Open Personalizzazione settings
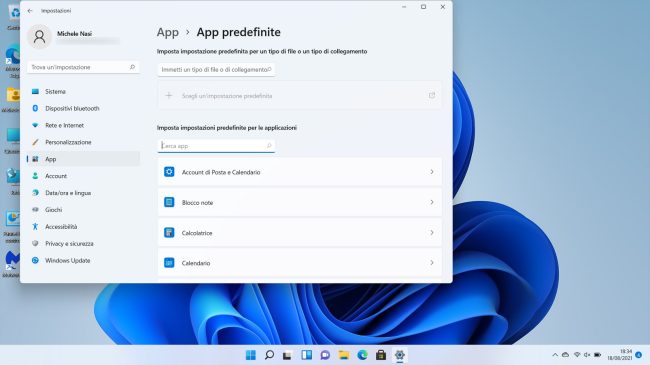Screen dimensions: 650x365 pos(83,142)
